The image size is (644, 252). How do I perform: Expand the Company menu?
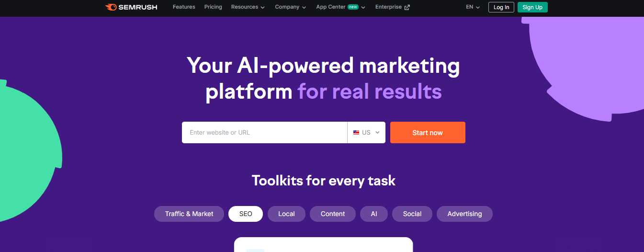(291, 7)
